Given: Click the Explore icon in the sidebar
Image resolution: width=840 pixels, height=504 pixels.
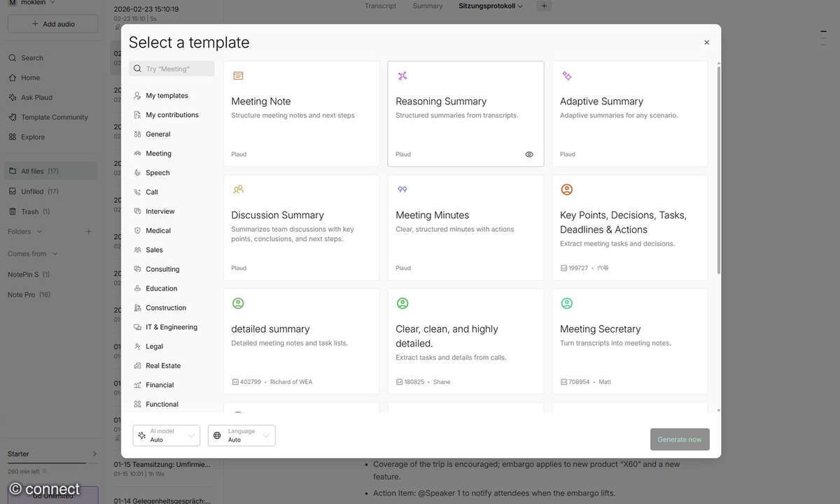Looking at the screenshot, I should coord(11,136).
